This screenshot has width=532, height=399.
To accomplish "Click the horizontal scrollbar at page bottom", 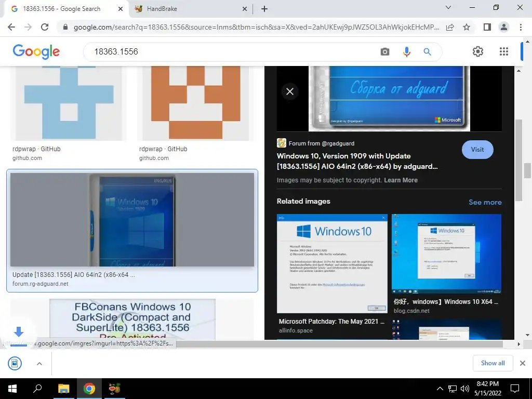I will [339, 344].
